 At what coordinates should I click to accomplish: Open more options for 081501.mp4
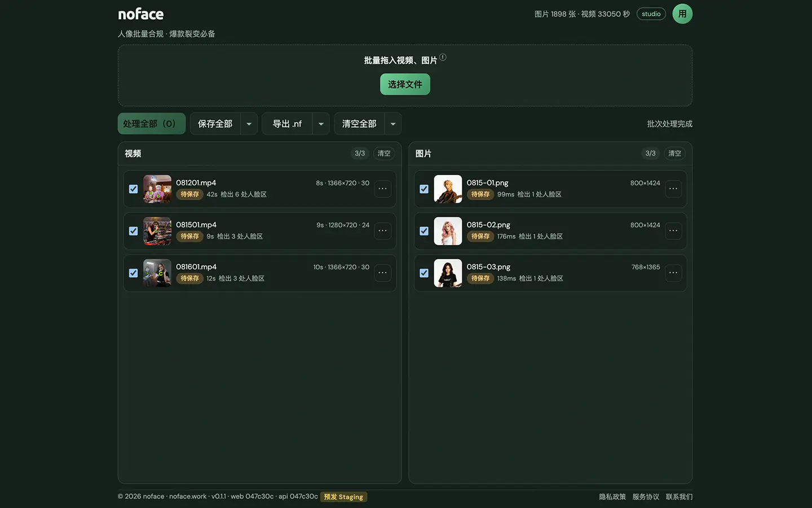(x=382, y=231)
